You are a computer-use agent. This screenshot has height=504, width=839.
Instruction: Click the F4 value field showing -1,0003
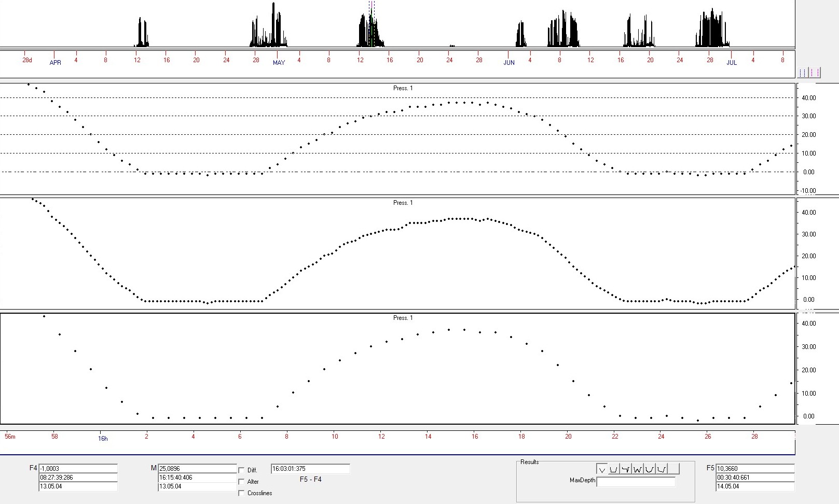[78, 468]
